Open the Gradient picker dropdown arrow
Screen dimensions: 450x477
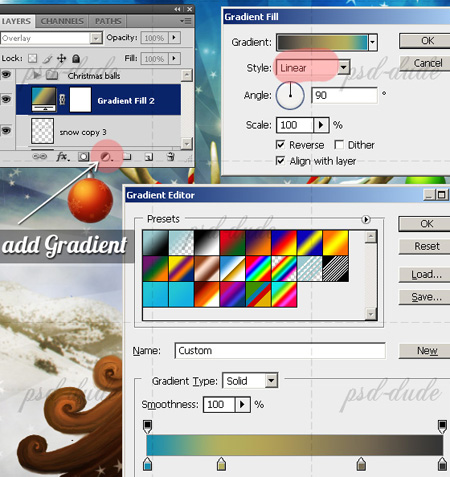click(373, 43)
